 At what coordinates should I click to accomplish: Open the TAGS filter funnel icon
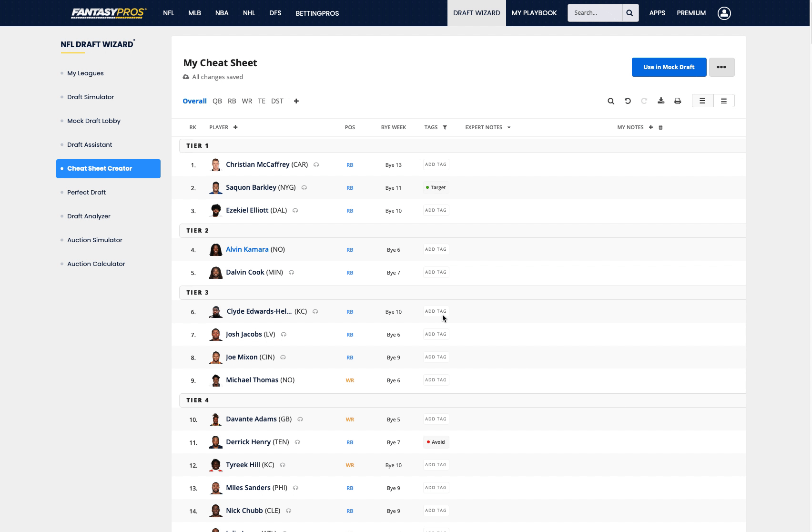coord(445,127)
